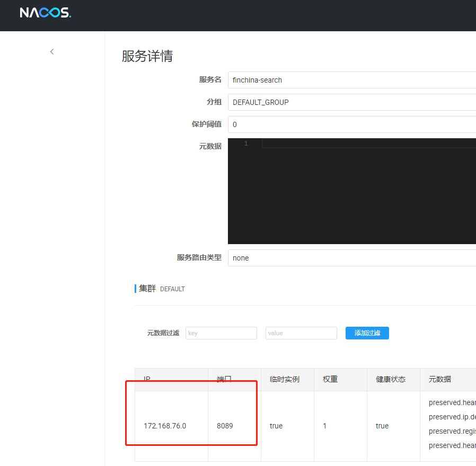Click the metadata filter value input

coord(301,333)
